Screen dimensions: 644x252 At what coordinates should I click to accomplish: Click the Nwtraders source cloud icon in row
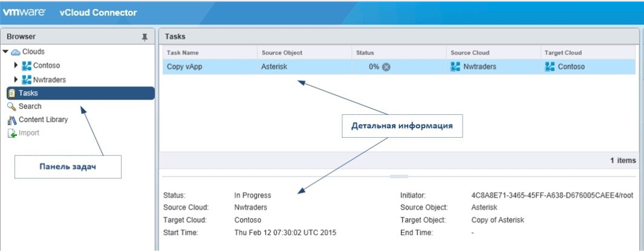pos(455,67)
